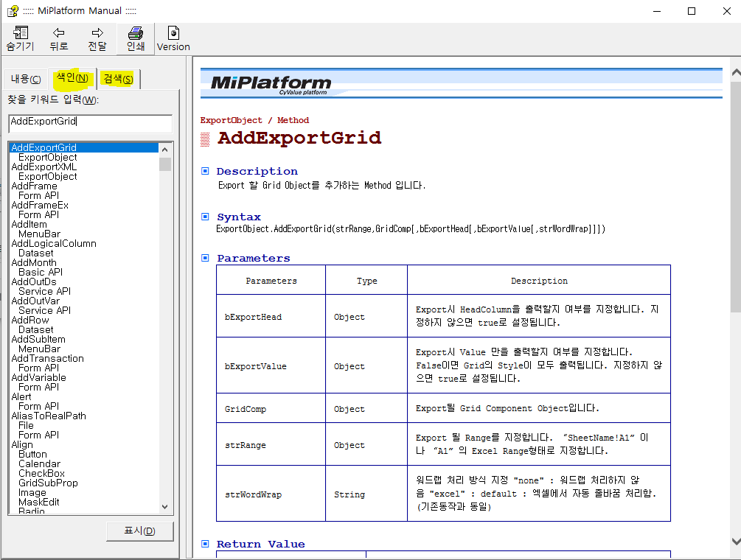Select Alert index entry
The height and width of the screenshot is (560, 741).
coord(21,396)
